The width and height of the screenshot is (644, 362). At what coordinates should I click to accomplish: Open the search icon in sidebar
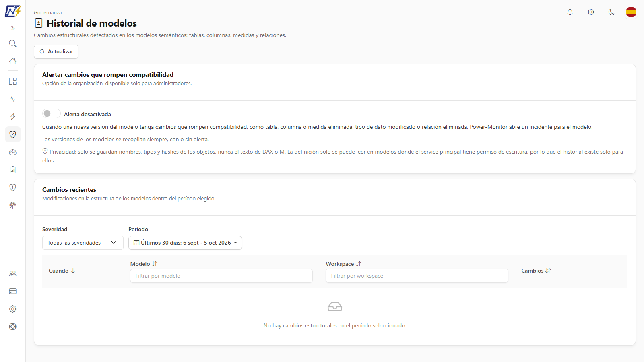click(x=13, y=43)
